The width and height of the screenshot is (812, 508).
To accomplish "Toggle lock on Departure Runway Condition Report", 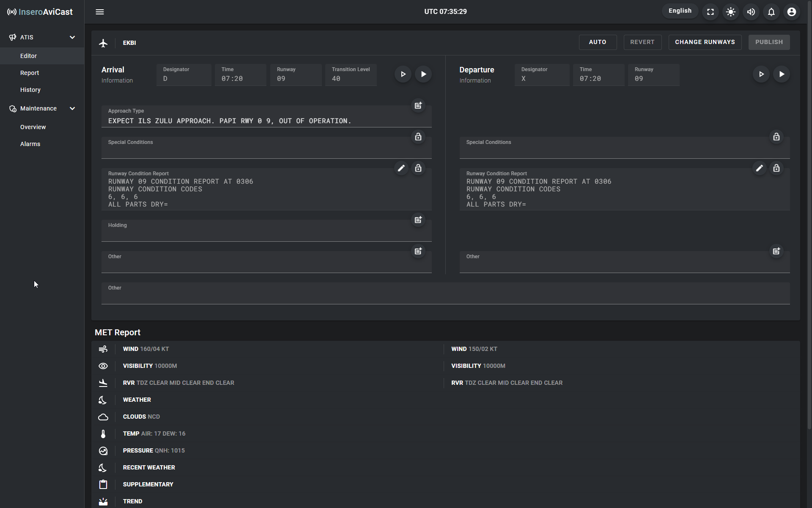I will click(776, 168).
